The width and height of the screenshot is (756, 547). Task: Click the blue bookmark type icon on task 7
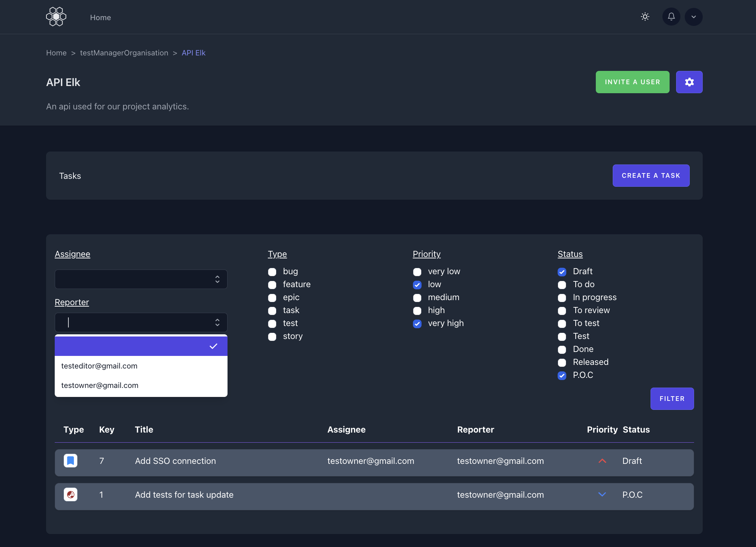click(x=71, y=461)
